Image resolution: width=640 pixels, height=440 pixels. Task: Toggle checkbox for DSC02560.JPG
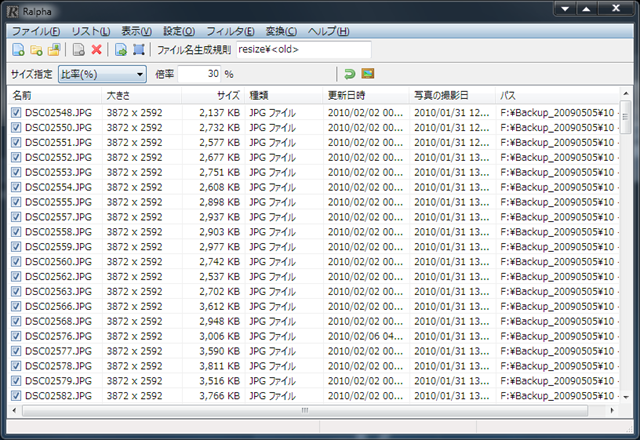coord(16,261)
